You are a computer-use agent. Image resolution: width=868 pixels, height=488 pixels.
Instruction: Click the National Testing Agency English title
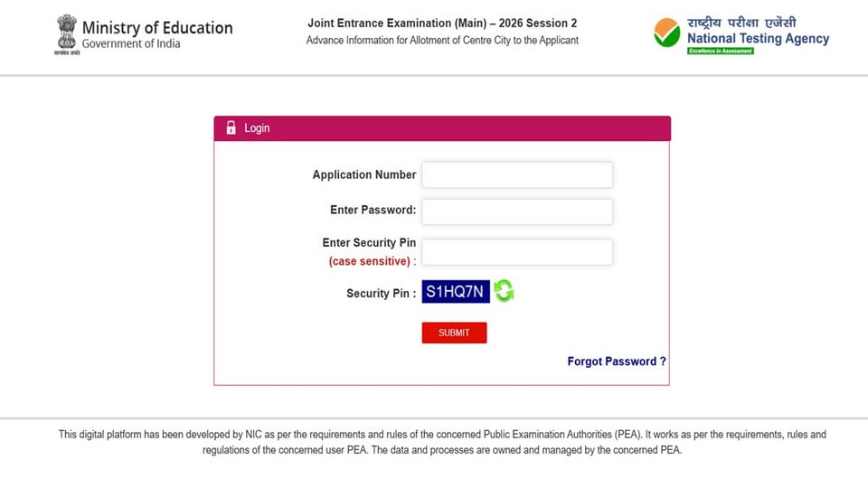758,38
